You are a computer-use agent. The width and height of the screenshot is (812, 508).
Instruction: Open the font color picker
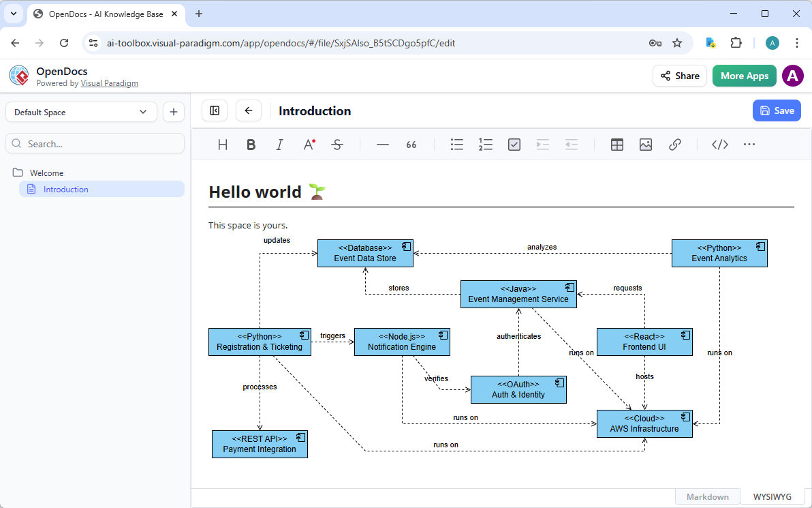[307, 144]
